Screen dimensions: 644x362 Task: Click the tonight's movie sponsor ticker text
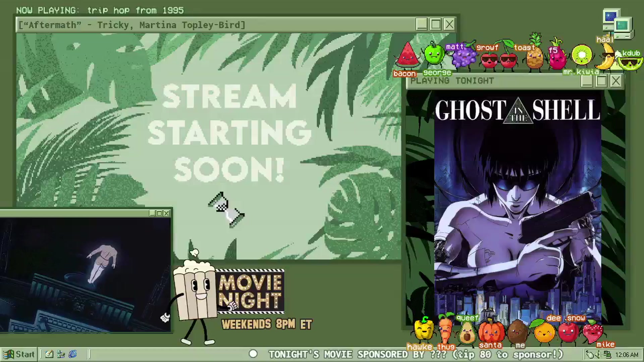(416, 355)
